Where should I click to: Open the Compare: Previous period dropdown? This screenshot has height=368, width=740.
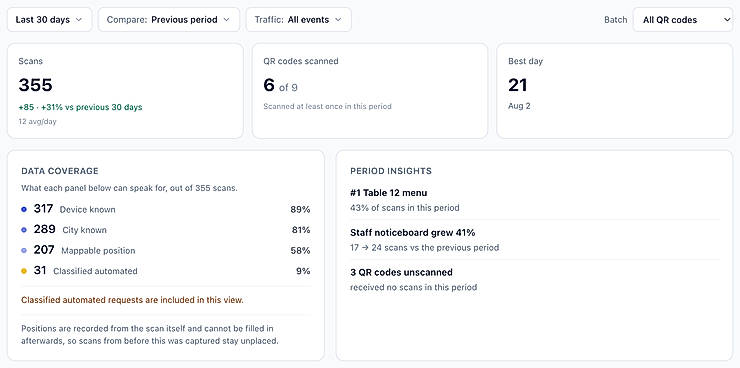coord(169,20)
